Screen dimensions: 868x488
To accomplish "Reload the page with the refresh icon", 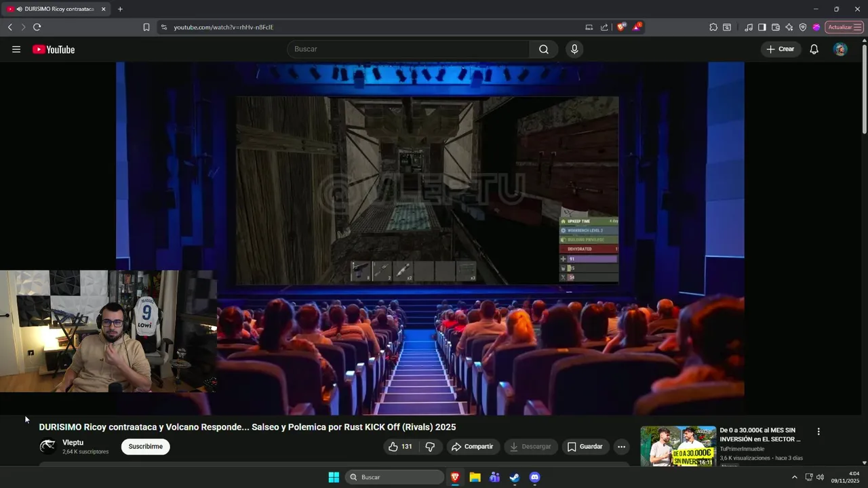I will (x=37, y=27).
